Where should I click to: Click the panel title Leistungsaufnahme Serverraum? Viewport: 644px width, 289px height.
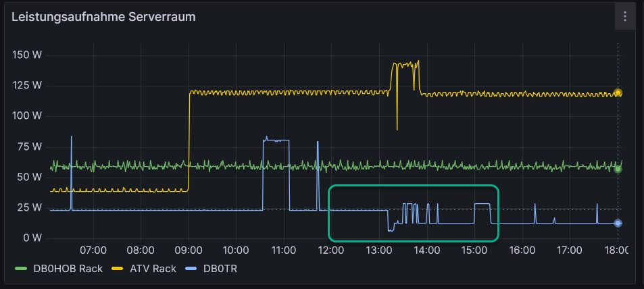tap(103, 18)
